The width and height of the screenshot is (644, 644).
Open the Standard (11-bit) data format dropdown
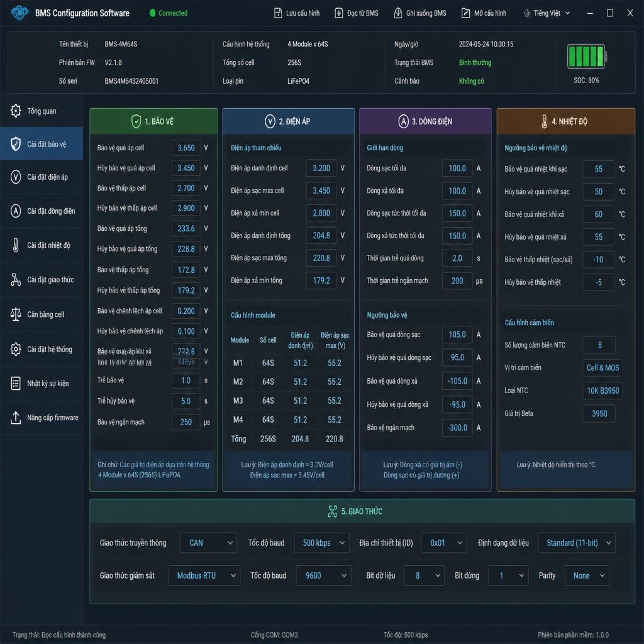coord(577,543)
